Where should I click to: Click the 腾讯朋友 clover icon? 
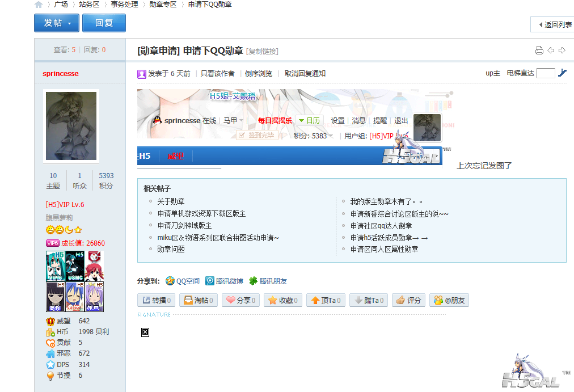click(254, 281)
